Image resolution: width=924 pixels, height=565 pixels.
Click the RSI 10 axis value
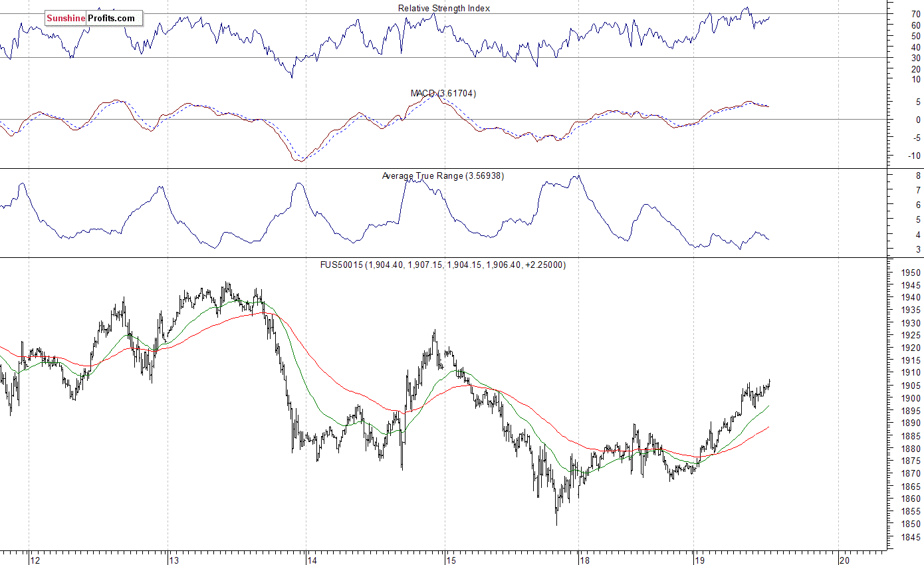click(x=916, y=79)
